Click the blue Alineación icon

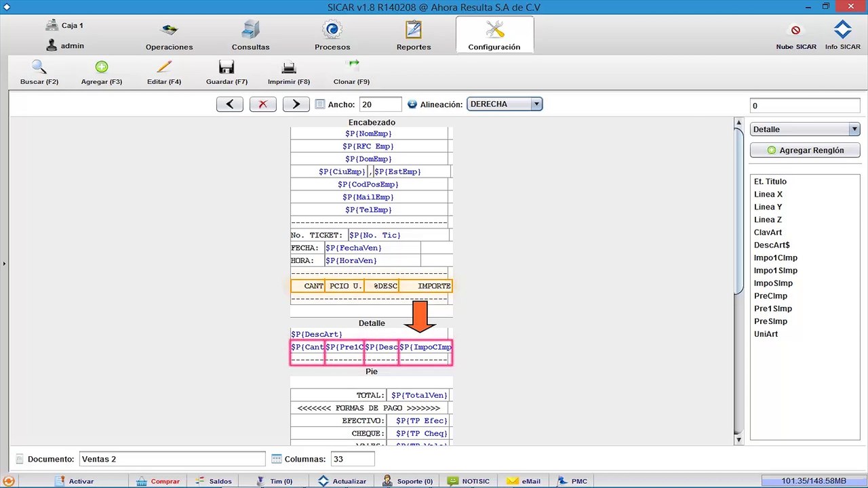tap(412, 104)
